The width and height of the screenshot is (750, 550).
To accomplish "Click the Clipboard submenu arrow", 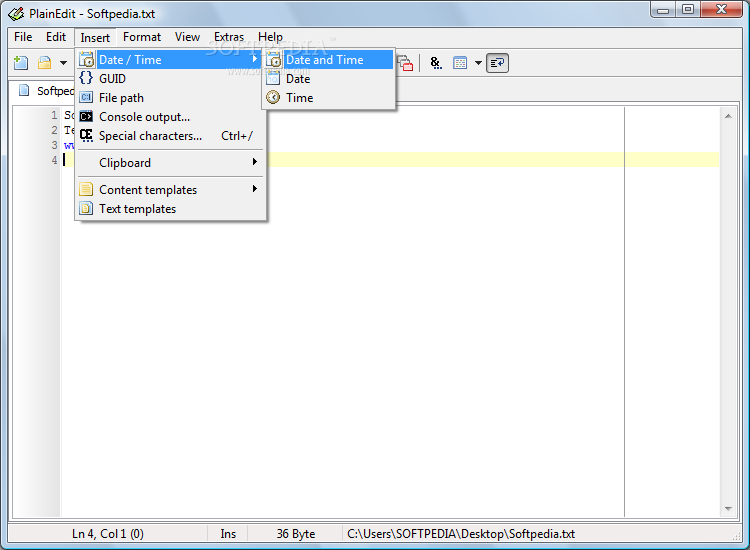I will [x=255, y=162].
